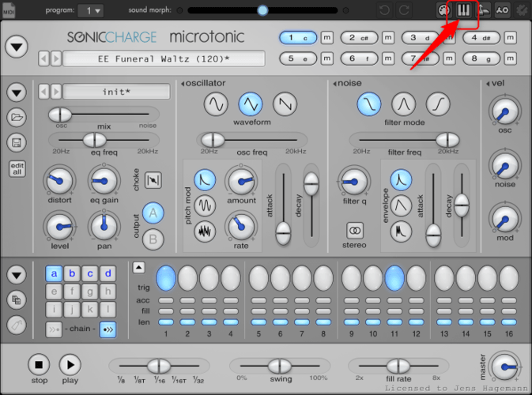This screenshot has height=395, width=532.
Task: Select sine pitch mod mode
Action: click(x=205, y=205)
